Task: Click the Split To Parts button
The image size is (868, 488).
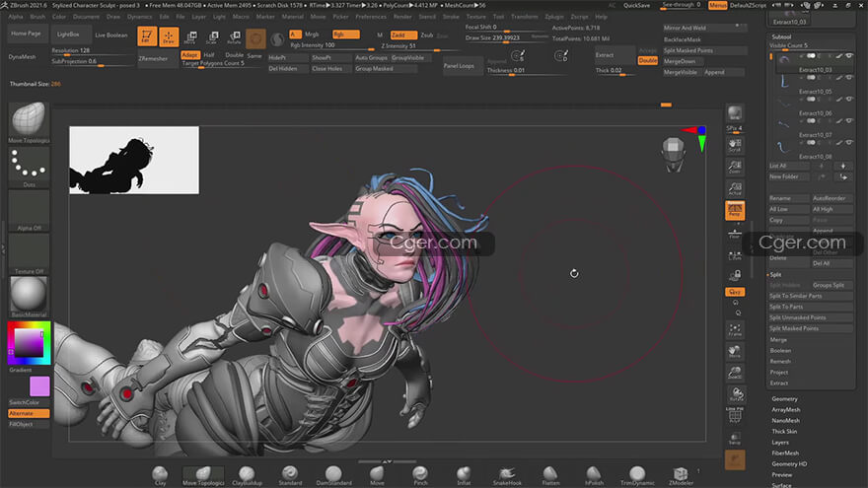Action: tap(811, 307)
